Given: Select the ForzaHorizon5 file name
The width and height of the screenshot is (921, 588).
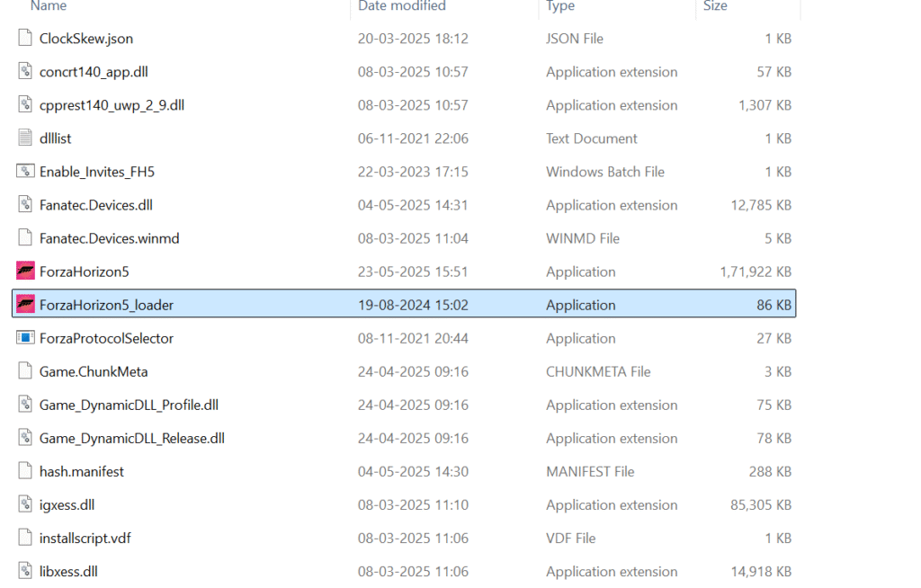Looking at the screenshot, I should click(x=84, y=272).
